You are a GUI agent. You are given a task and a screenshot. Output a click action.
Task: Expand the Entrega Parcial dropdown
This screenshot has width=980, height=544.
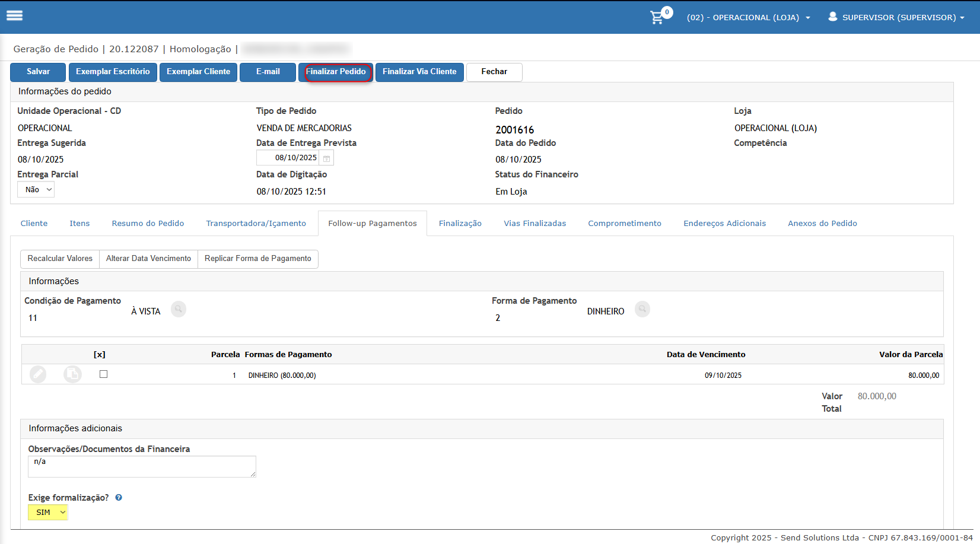coord(36,190)
